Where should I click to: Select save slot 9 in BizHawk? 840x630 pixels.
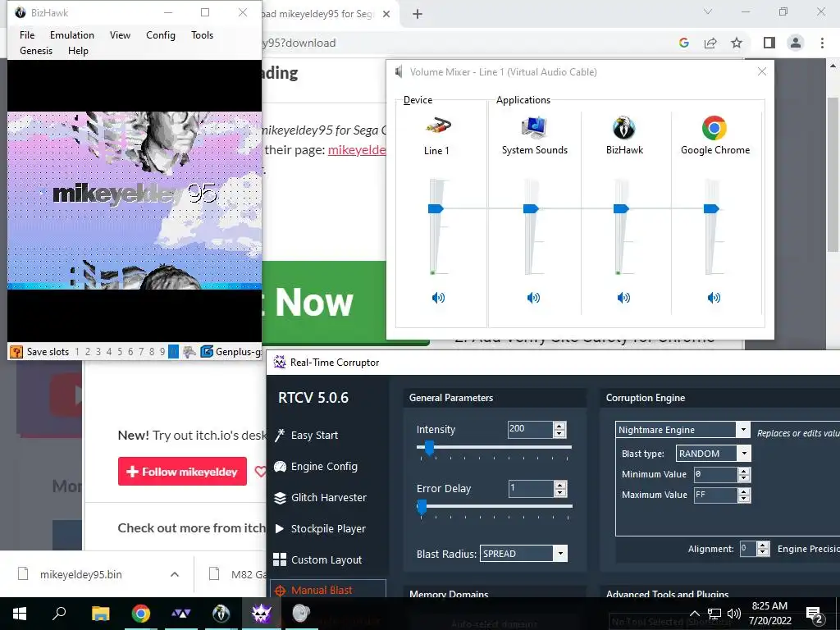pyautogui.click(x=162, y=352)
